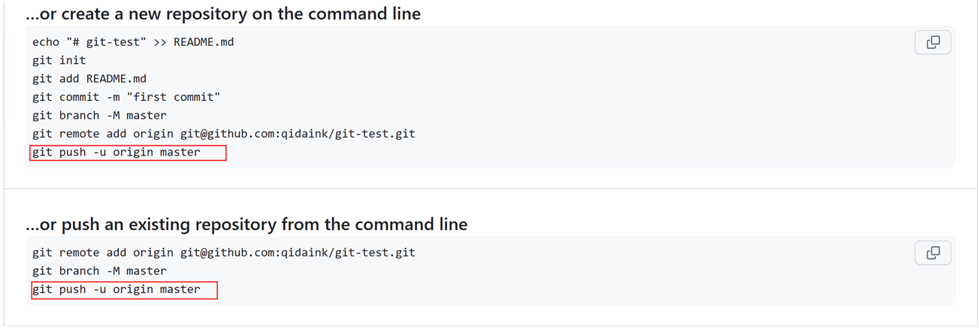
Task: Click the git commit -m command line
Action: pos(126,97)
